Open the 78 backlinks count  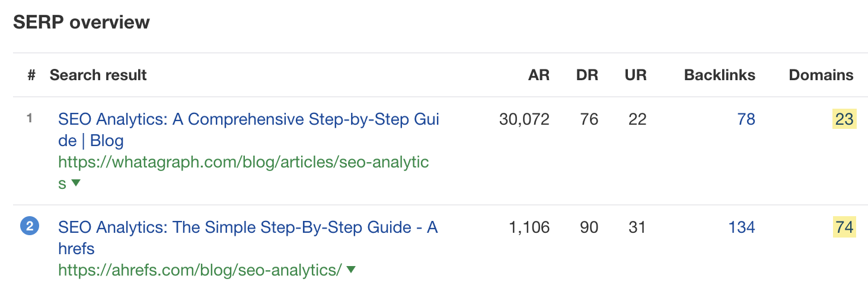pos(746,119)
